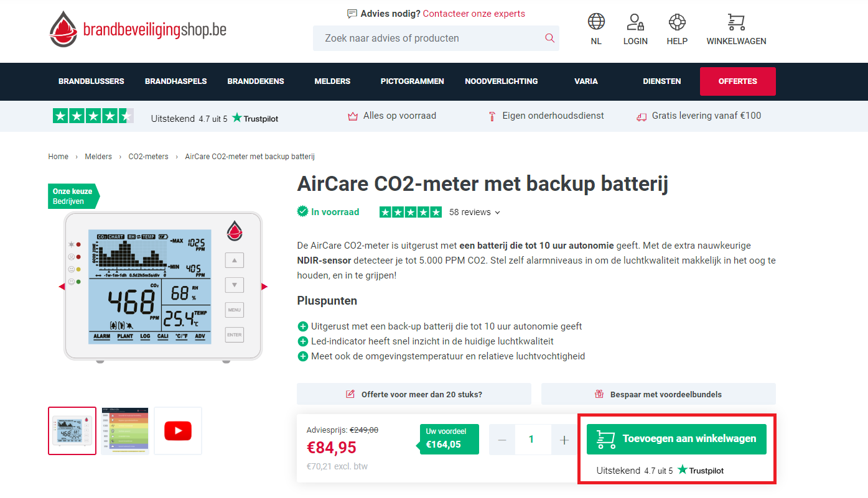
Task: Increase quantity with the plus button
Action: tap(564, 440)
